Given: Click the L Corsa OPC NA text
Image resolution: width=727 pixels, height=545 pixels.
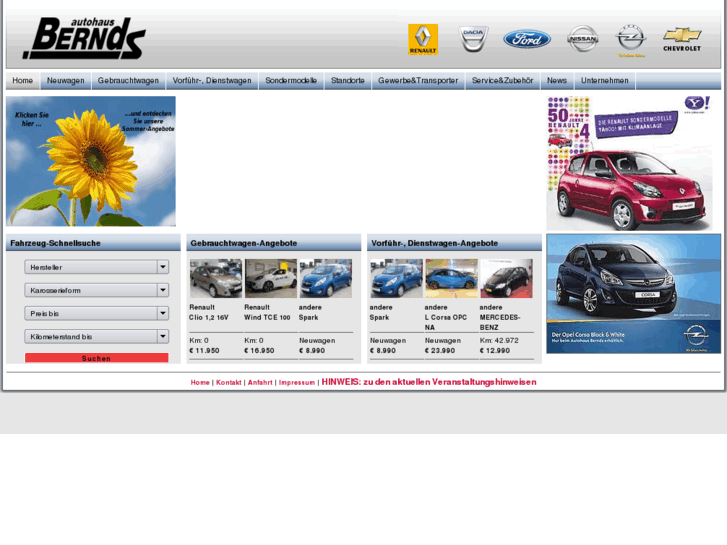Looking at the screenshot, I should pyautogui.click(x=446, y=322).
